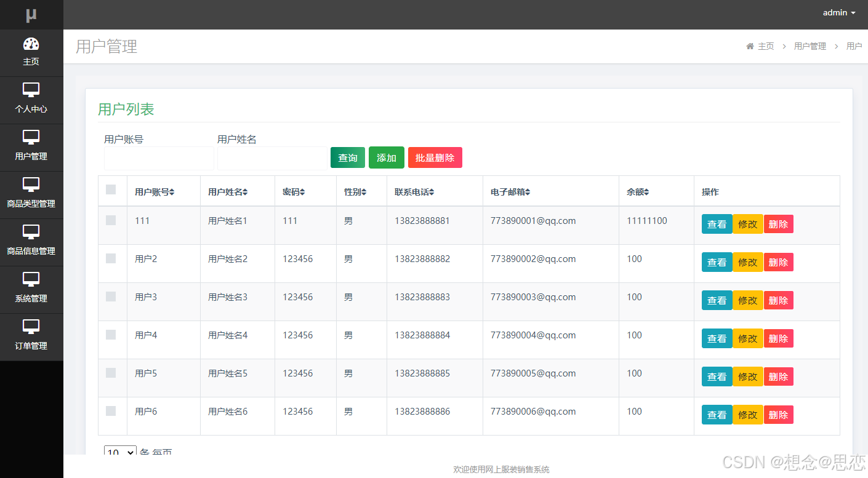868x478 pixels.
Task: Open the rows-per-page dropdown
Action: coord(120,452)
